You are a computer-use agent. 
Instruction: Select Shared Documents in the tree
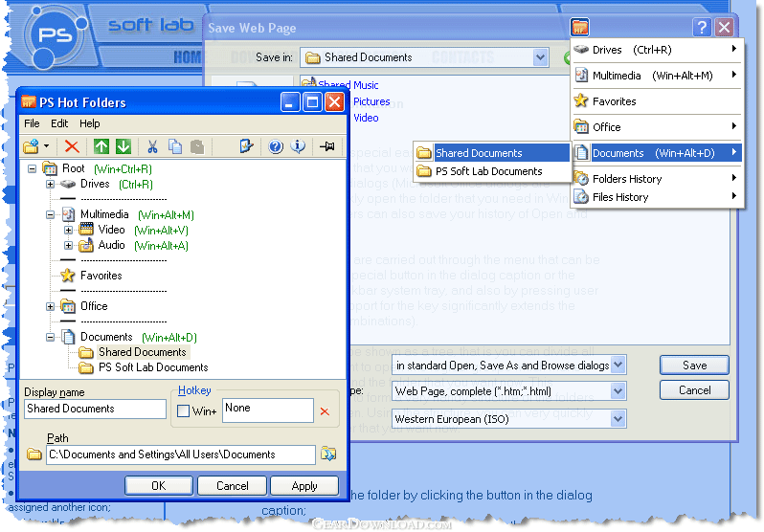pyautogui.click(x=143, y=352)
